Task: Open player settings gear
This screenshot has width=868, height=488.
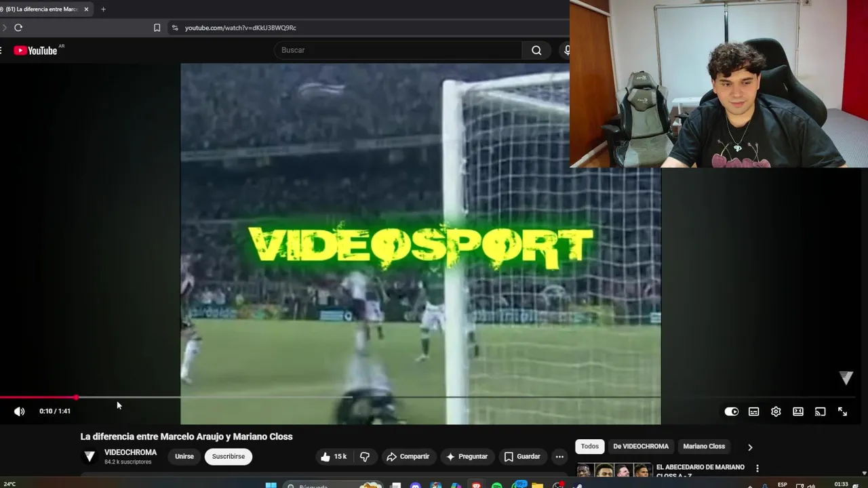Action: 776,411
